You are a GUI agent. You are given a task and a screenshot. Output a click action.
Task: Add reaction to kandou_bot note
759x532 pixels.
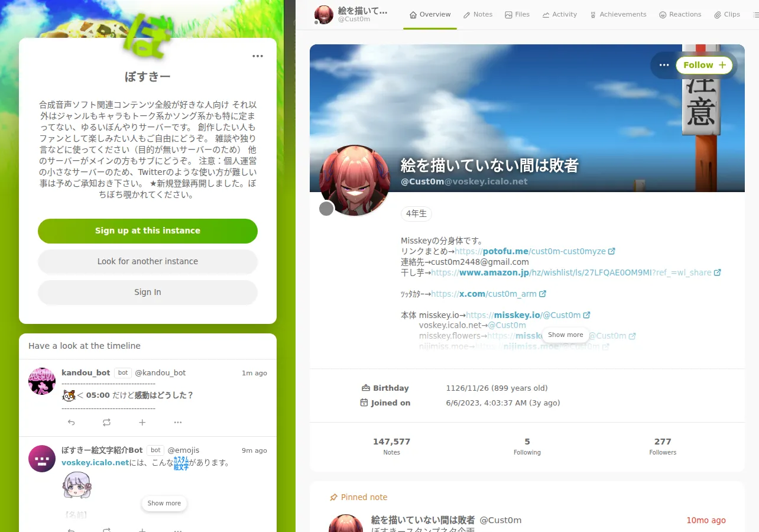point(142,422)
